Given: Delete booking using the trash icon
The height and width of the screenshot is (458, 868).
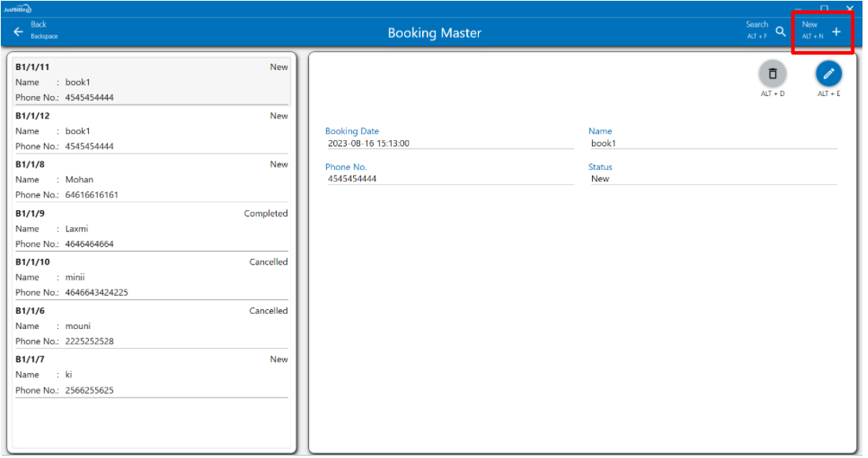Looking at the screenshot, I should coord(772,73).
